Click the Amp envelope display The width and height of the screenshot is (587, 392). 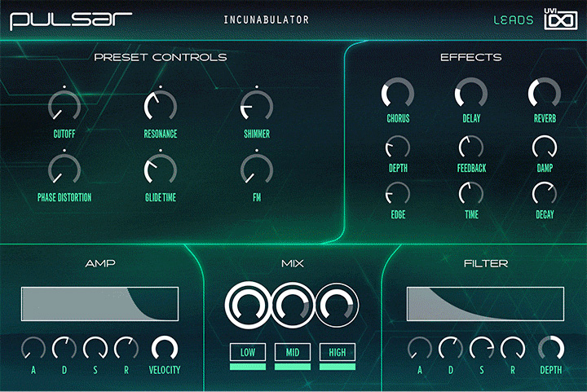[100, 304]
